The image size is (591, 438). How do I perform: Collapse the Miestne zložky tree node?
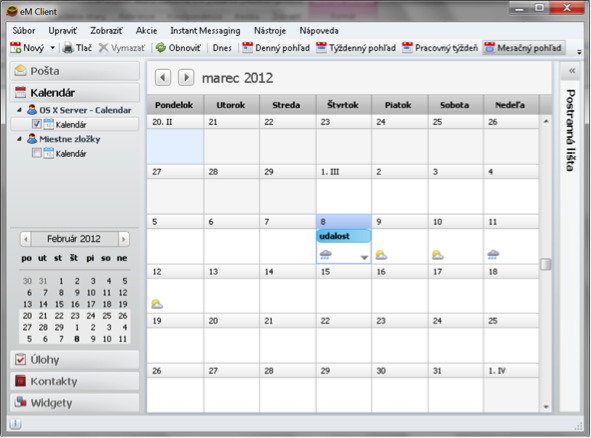point(19,139)
